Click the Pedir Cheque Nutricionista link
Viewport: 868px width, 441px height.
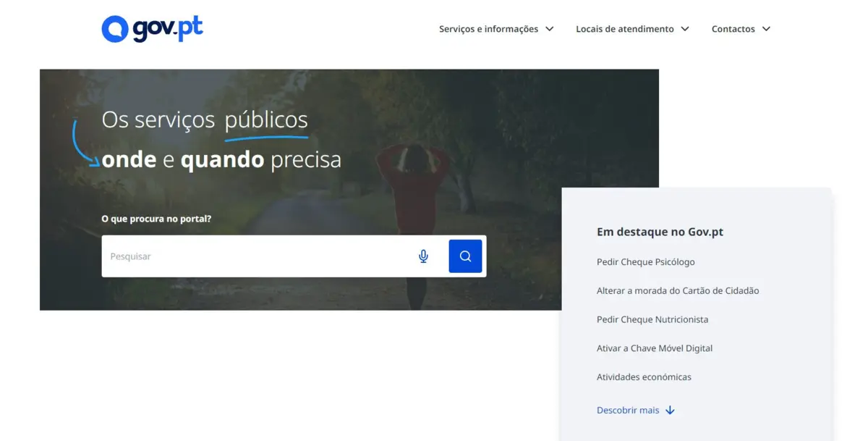point(652,319)
